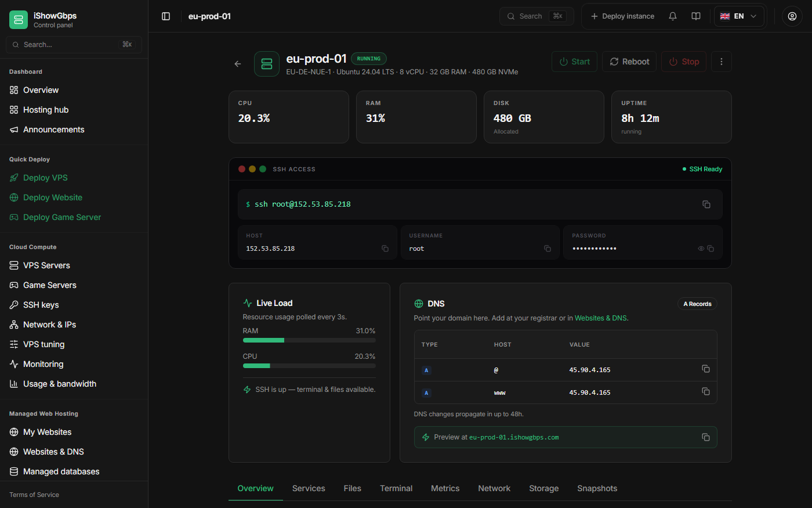Copy the @ A record value
812x508 pixels.
(706, 369)
